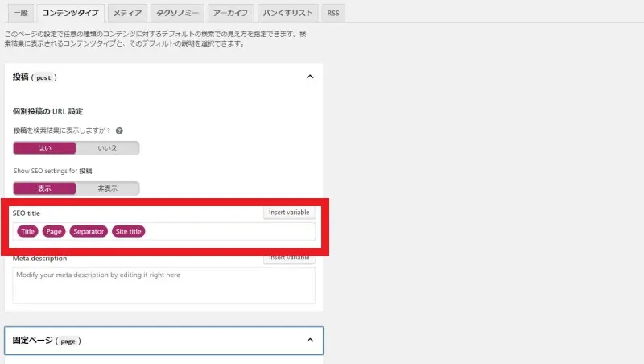Viewport: 644px width, 364px height.
Task: Set Show SEO settings to 表示
Action: [x=44, y=188]
